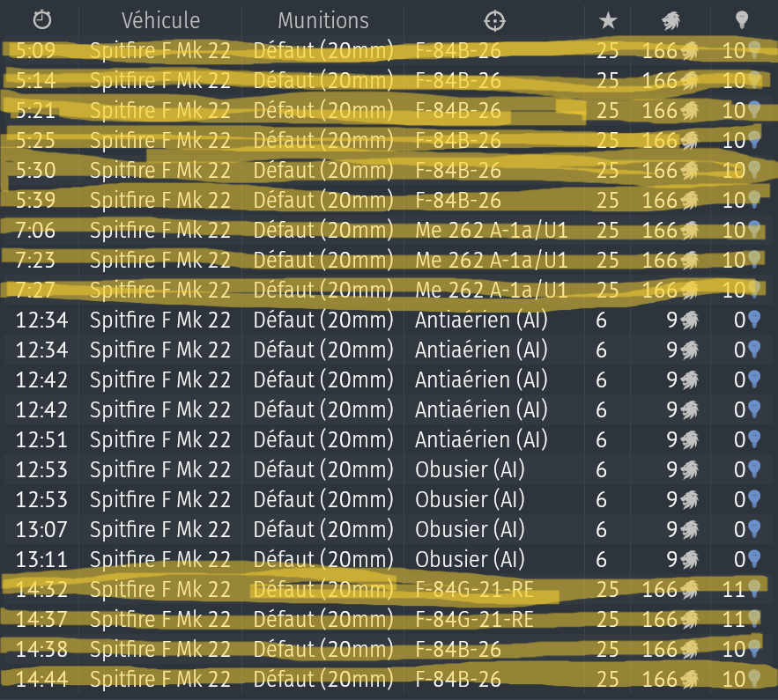Select the F-84G-21-RE target at 14:37
The image size is (778, 700).
tap(474, 619)
